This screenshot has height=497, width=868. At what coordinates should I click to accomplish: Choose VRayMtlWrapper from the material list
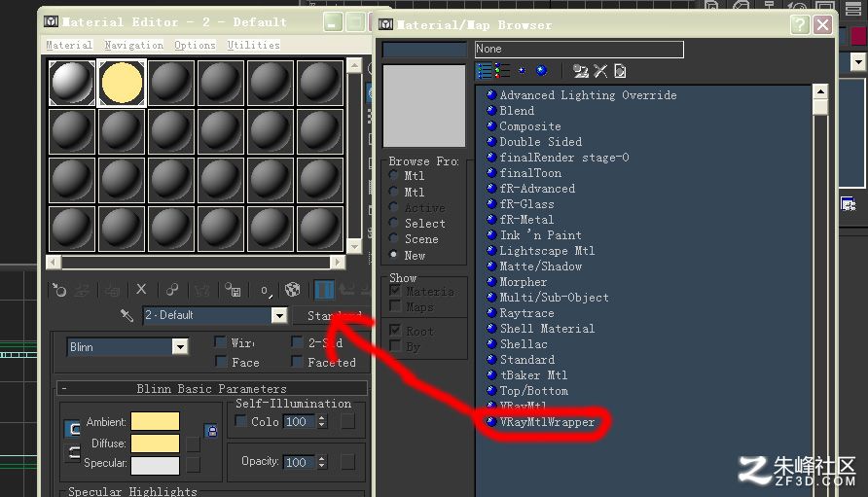click(x=547, y=422)
